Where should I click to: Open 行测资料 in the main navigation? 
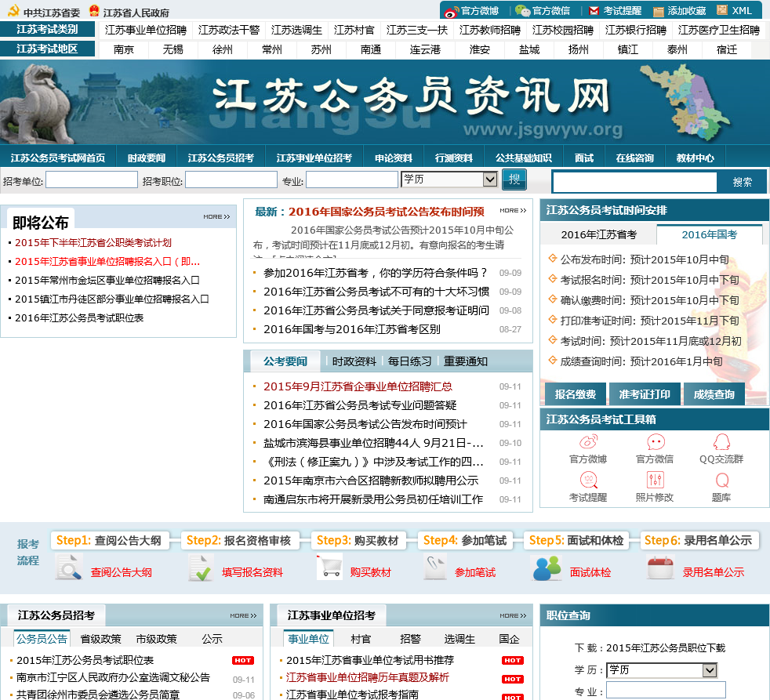pos(454,158)
